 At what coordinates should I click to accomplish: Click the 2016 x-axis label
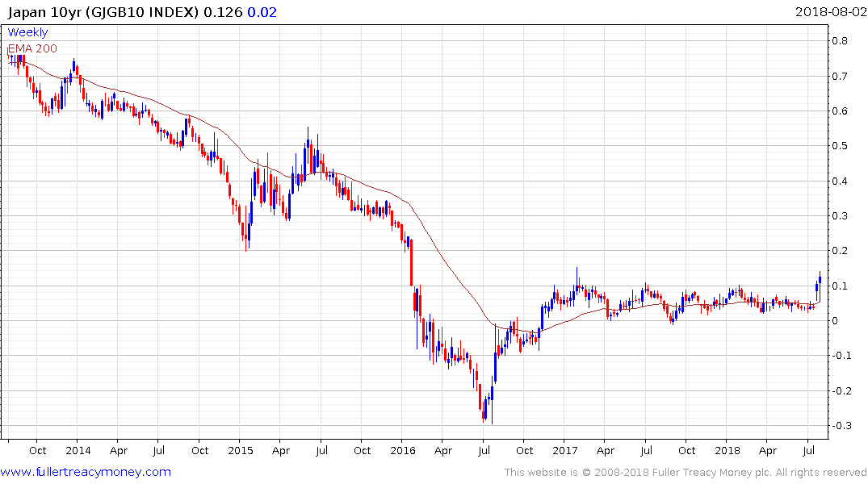coord(402,451)
